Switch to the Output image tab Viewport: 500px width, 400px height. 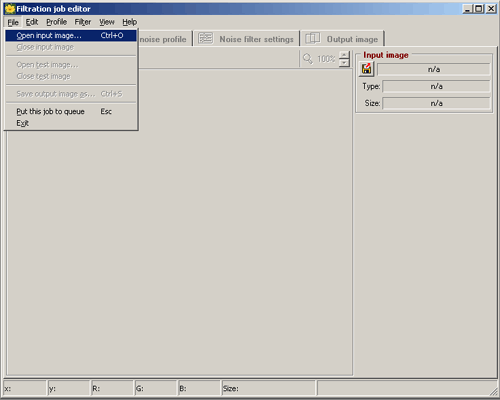tap(342, 39)
